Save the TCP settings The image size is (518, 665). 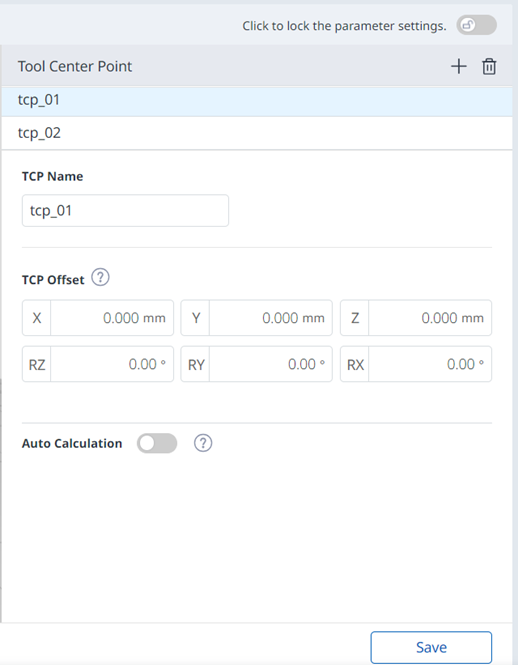(x=431, y=647)
